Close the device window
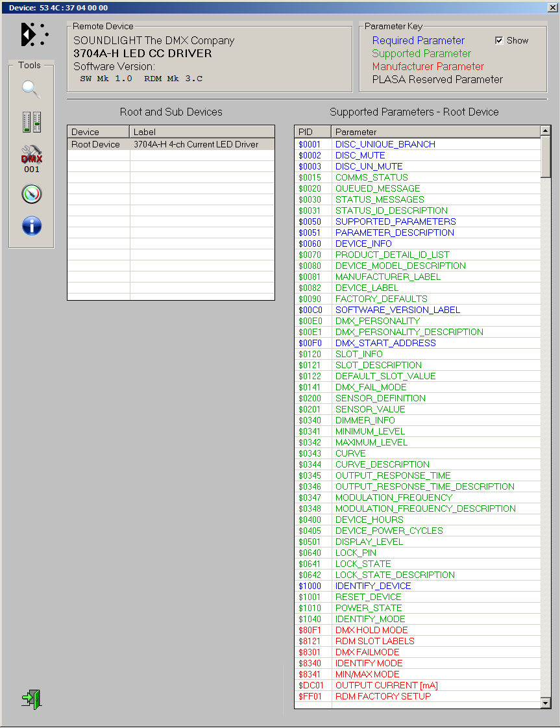This screenshot has height=728, width=560. (552, 7)
